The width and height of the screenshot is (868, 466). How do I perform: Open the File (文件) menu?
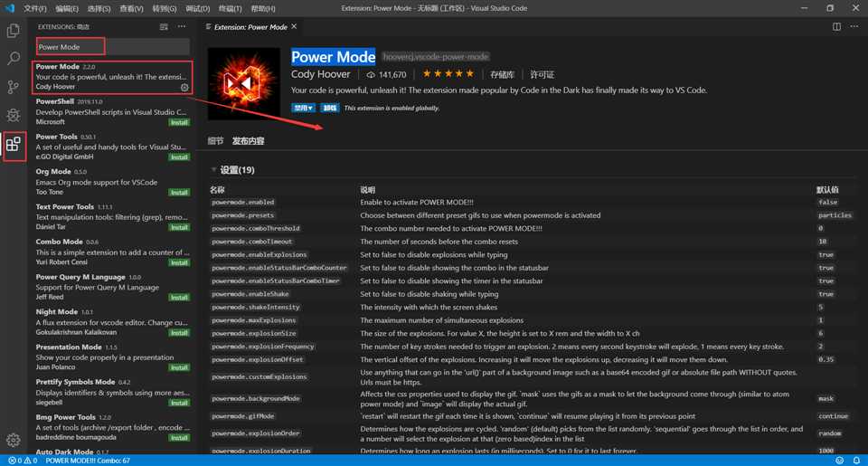tap(35, 8)
